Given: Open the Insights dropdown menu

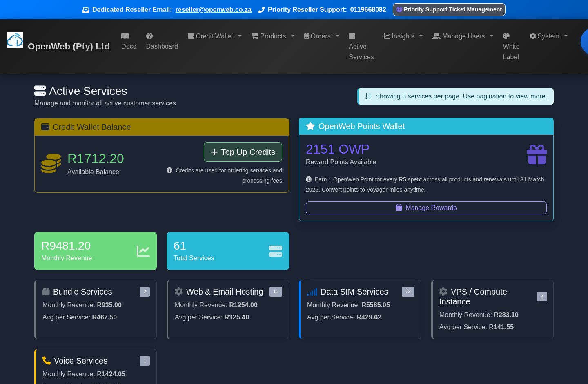Looking at the screenshot, I should (x=403, y=36).
